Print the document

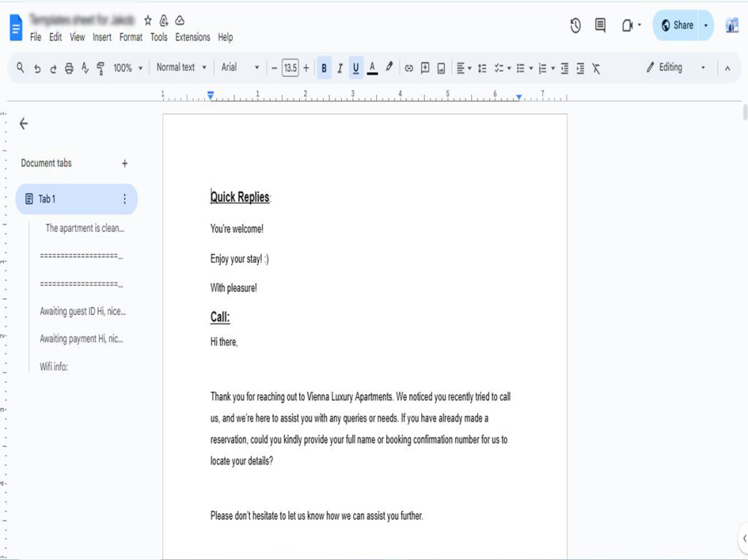point(69,68)
